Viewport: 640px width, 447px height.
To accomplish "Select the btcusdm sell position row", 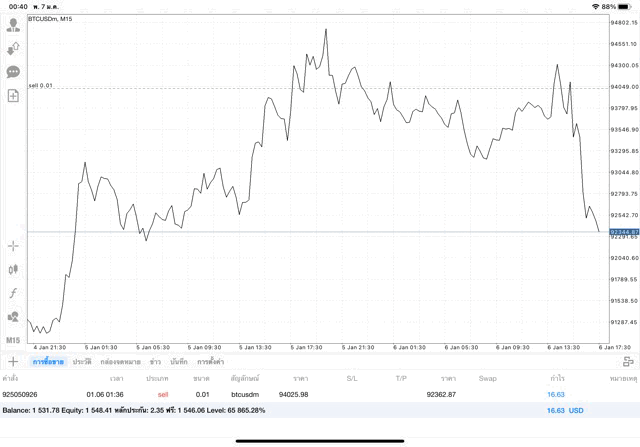I will tap(300, 395).
